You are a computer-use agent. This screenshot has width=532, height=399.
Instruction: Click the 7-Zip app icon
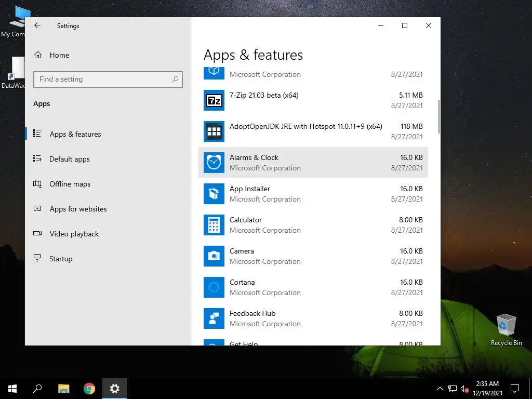(x=214, y=100)
